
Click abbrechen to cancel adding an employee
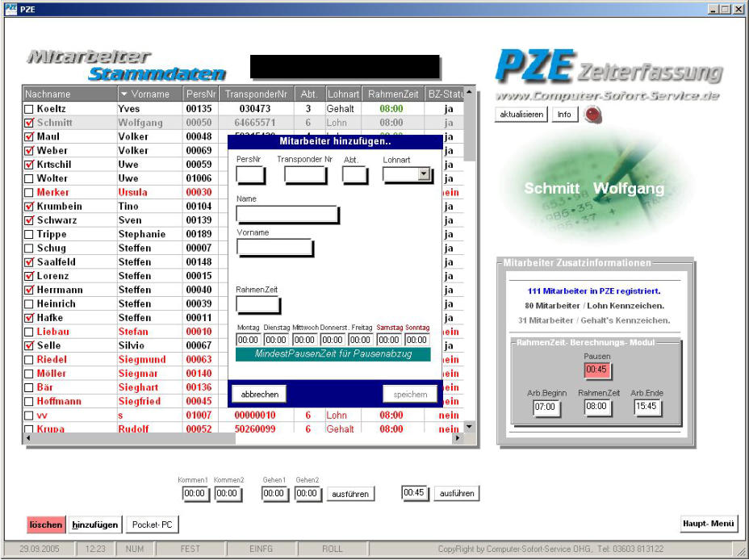click(x=259, y=394)
